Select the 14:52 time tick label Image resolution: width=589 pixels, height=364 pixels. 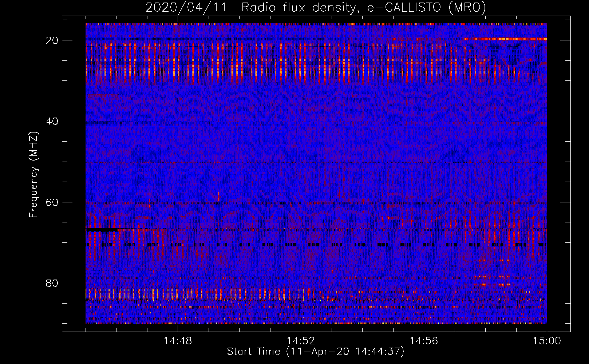(301, 341)
